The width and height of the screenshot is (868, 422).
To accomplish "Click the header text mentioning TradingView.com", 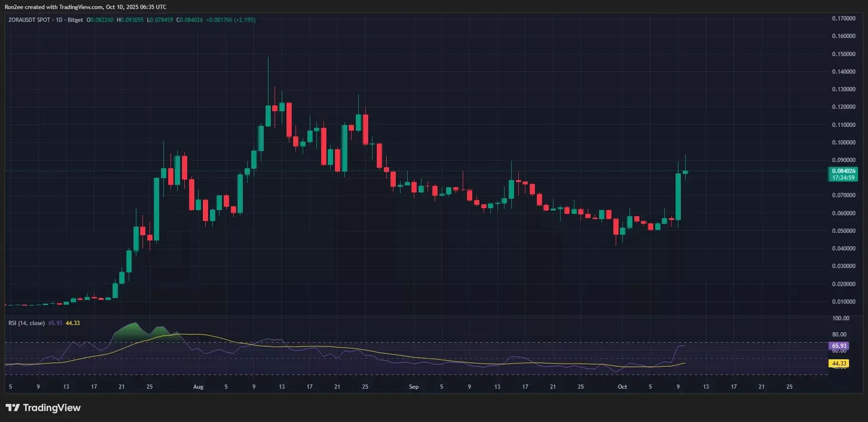I will click(86, 7).
